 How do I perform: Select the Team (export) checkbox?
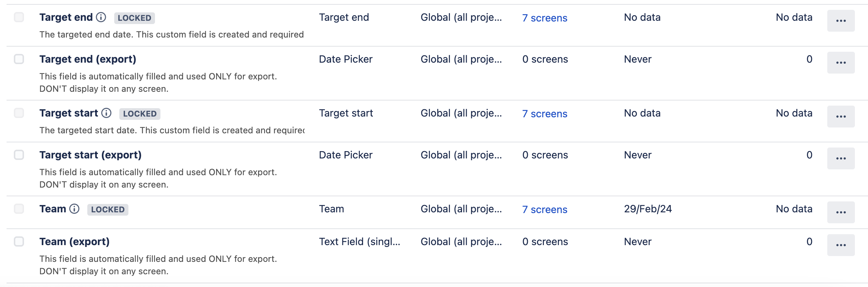tap(19, 241)
